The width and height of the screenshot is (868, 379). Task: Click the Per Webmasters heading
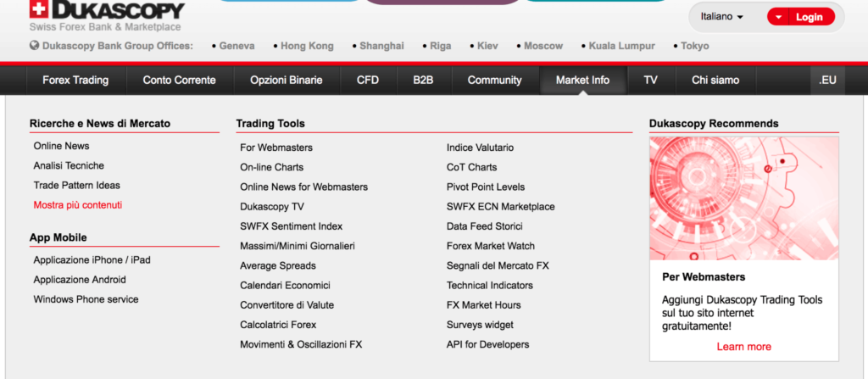click(704, 276)
